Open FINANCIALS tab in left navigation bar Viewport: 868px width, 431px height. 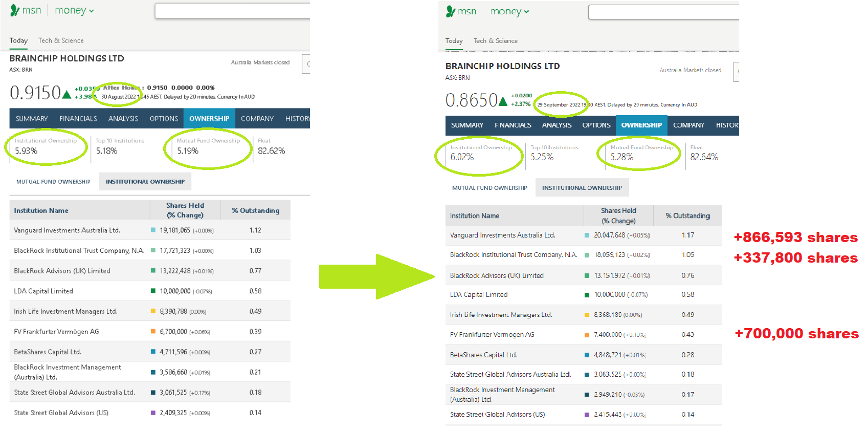[78, 119]
